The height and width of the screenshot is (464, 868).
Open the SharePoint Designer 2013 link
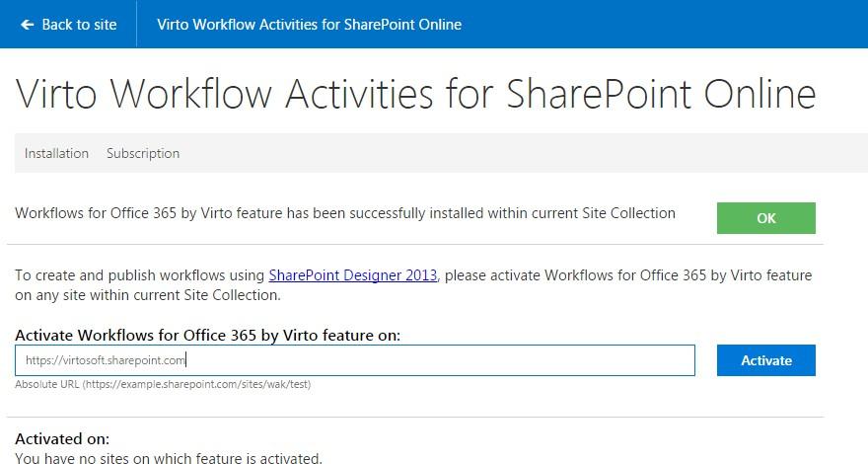pos(353,275)
